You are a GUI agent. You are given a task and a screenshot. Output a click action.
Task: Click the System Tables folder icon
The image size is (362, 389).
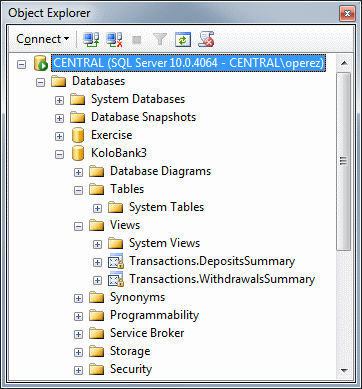pyautogui.click(x=116, y=207)
